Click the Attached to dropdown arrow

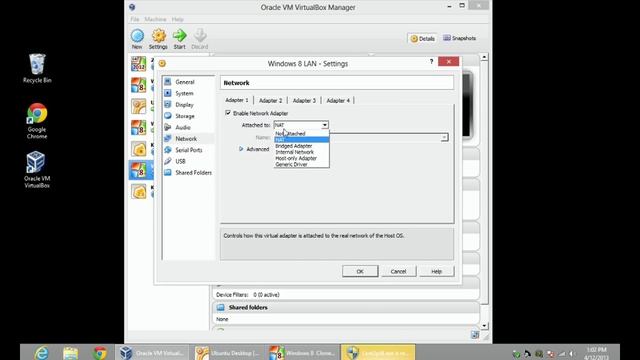[x=324, y=125]
